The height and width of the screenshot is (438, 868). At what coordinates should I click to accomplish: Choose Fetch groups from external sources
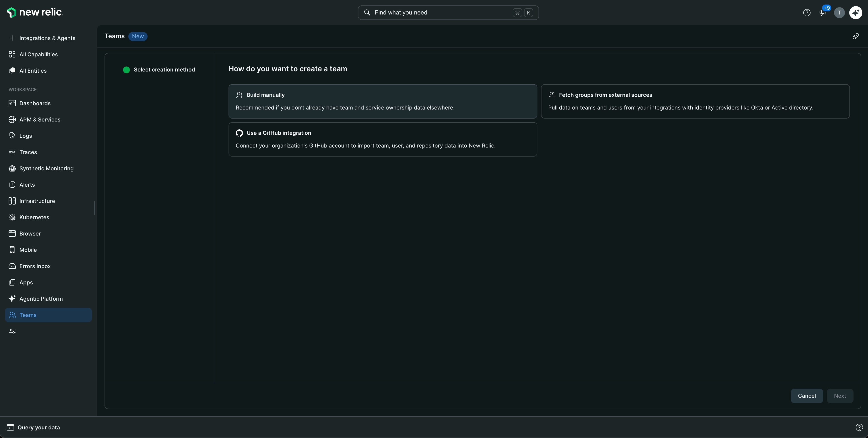(695, 101)
